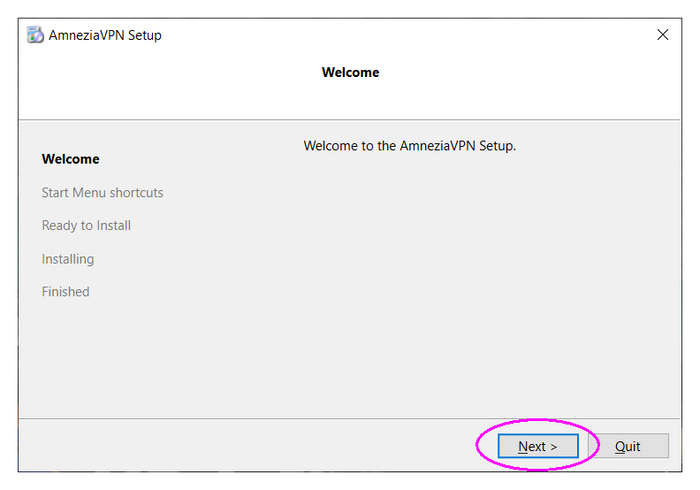Image resolution: width=700 pixels, height=490 pixels.
Task: Select the Finished step in sidebar
Action: [x=65, y=292]
